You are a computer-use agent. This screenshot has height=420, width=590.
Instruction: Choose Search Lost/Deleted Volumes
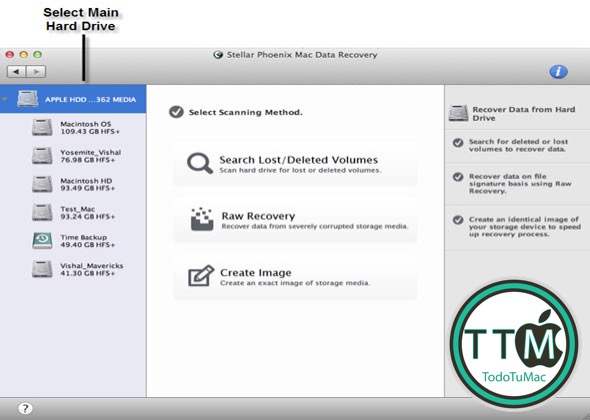point(296,164)
